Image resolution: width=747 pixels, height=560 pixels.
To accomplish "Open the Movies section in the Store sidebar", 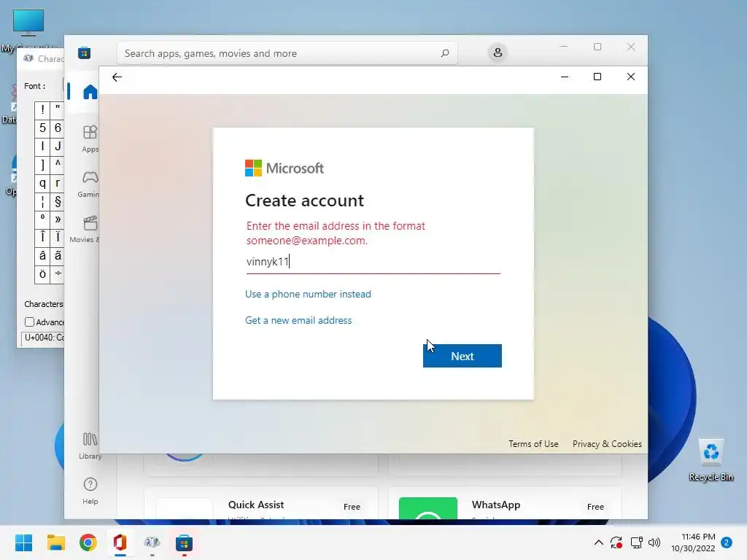I will pyautogui.click(x=86, y=230).
